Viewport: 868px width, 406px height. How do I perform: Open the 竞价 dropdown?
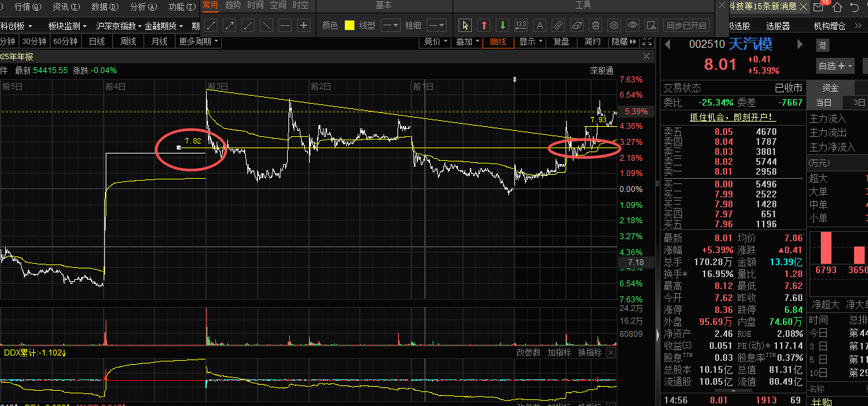pyautogui.click(x=436, y=41)
